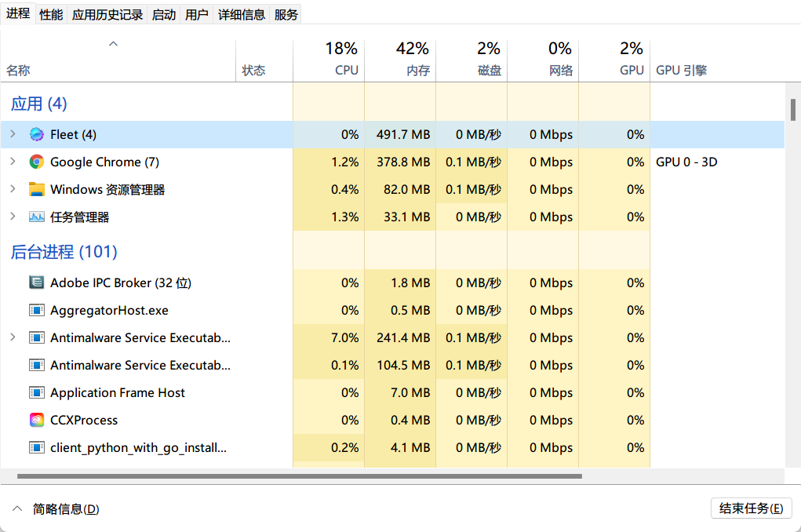Screen dimensions: 801x532
Task: Click the Application Frame Host icon
Action: [x=37, y=392]
